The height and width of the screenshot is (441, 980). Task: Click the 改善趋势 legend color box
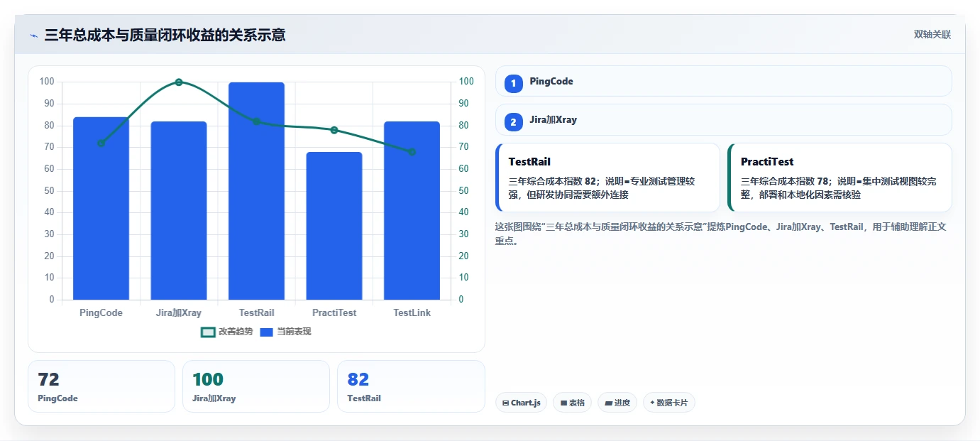point(208,332)
